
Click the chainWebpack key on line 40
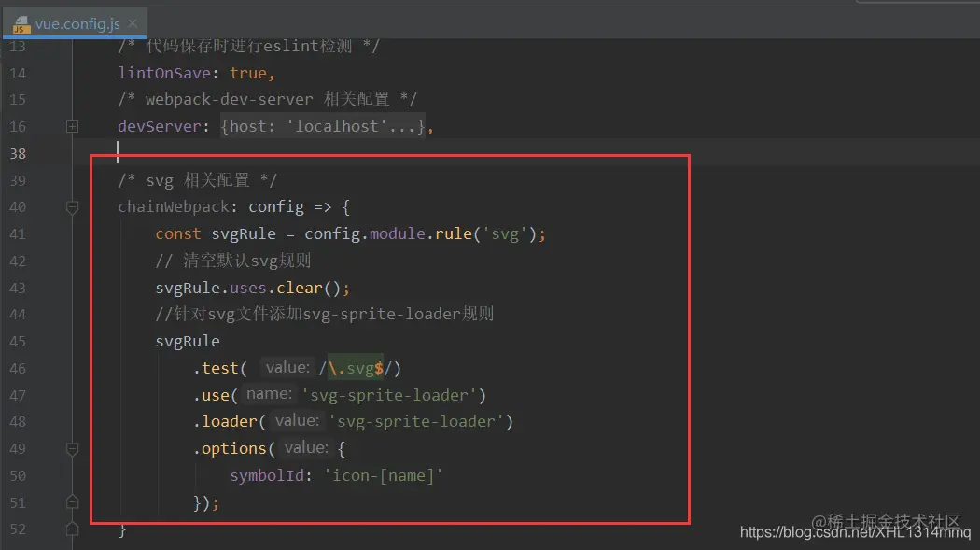(174, 207)
